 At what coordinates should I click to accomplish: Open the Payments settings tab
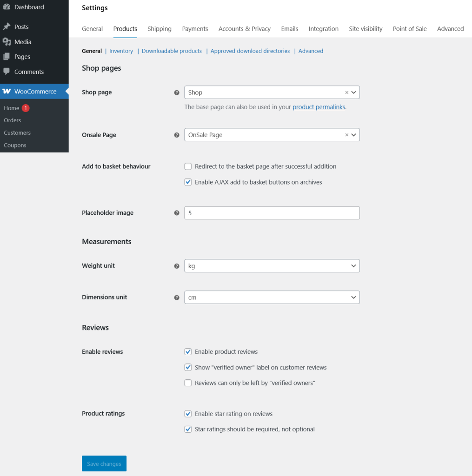(195, 29)
